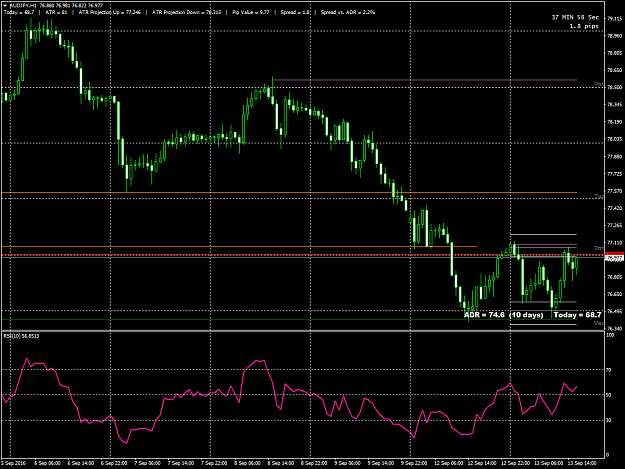Image resolution: width=625 pixels, height=469 pixels.
Task: Select the '5 Sep 2016' time axis label
Action: (x=13, y=463)
